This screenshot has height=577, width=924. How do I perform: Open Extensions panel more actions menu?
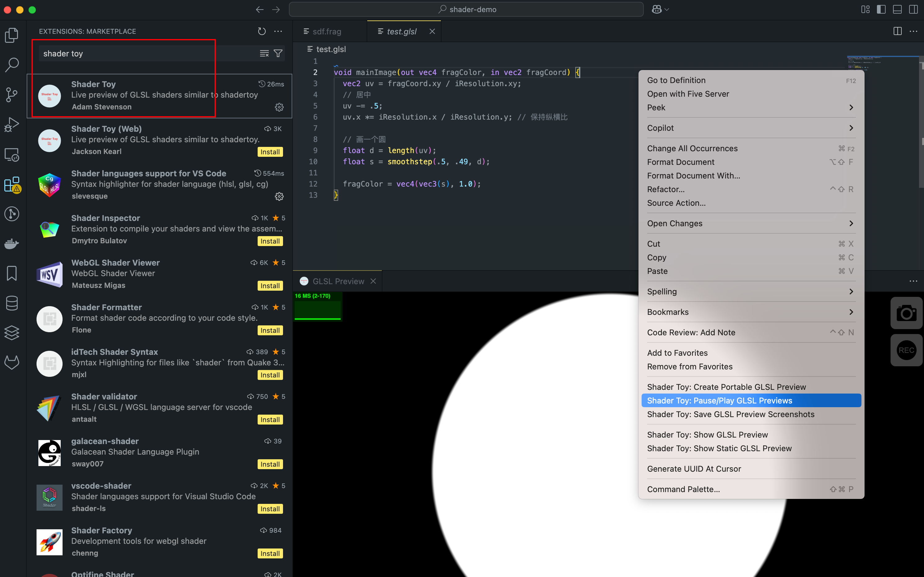click(x=278, y=31)
